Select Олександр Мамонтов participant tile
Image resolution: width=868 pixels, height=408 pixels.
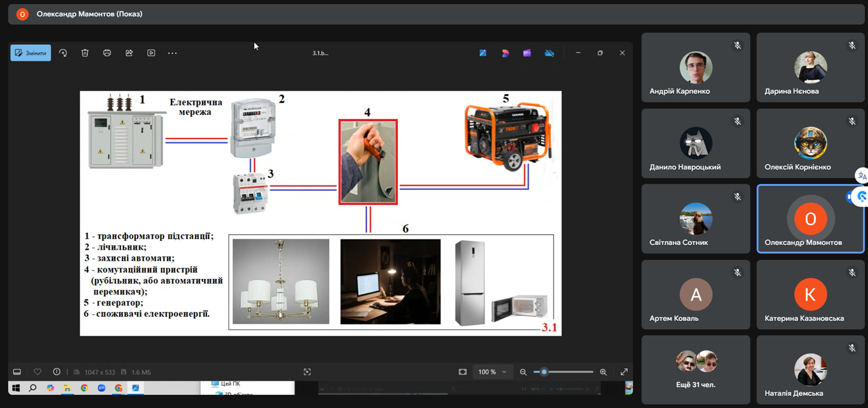(810, 219)
